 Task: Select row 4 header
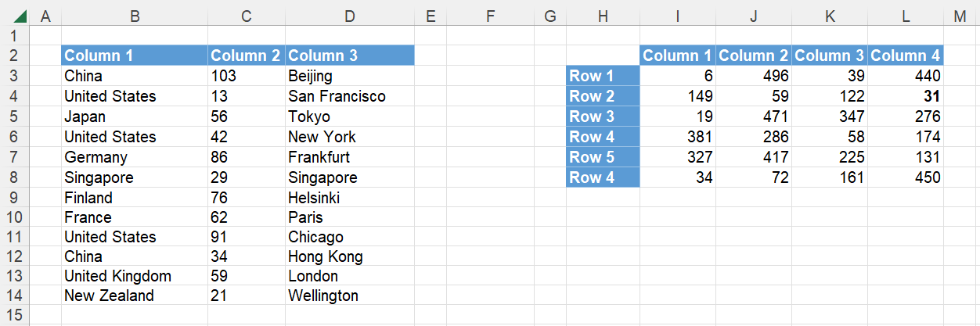[x=14, y=96]
